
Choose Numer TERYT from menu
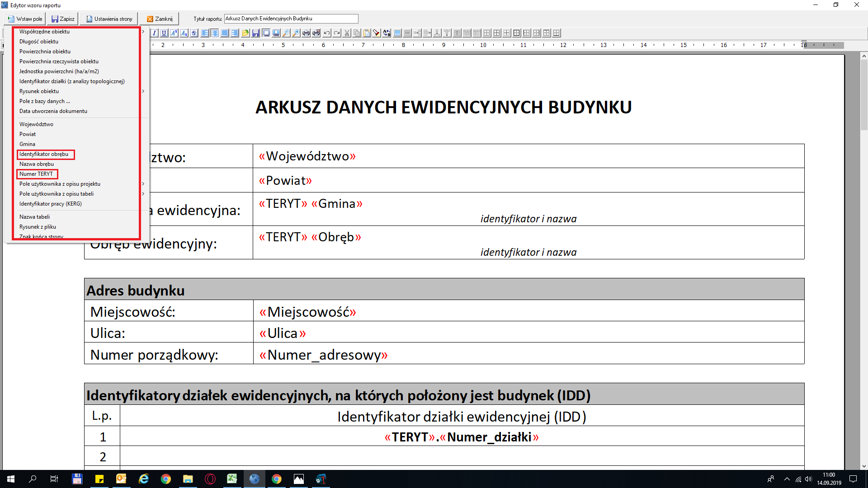coord(36,174)
